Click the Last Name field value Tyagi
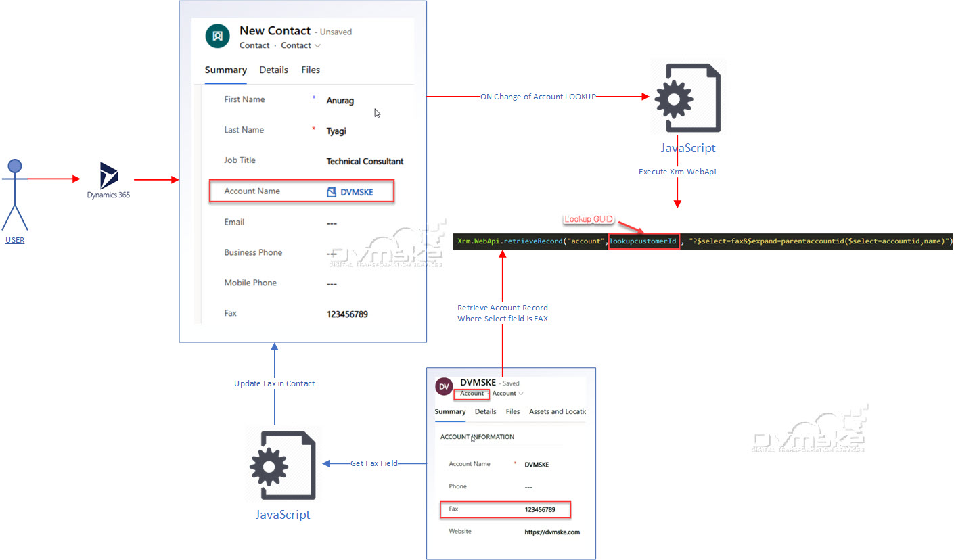954x560 pixels. tap(336, 131)
